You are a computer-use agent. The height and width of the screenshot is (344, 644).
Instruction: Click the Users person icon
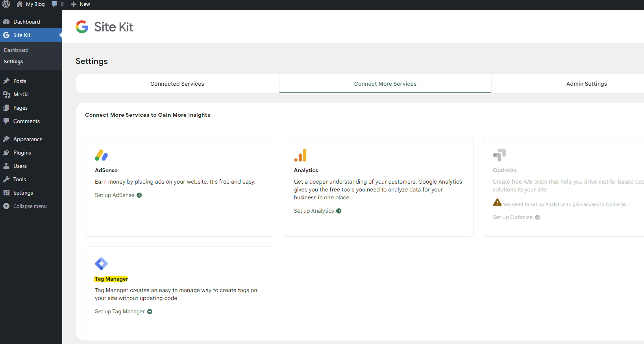coord(6,166)
